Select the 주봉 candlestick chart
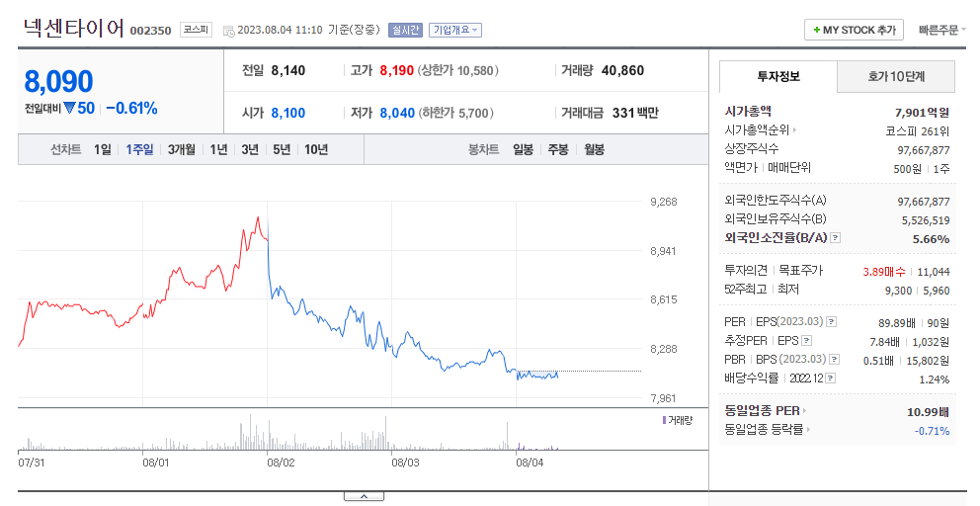Image resolution: width=980 pixels, height=506 pixels. click(x=558, y=149)
